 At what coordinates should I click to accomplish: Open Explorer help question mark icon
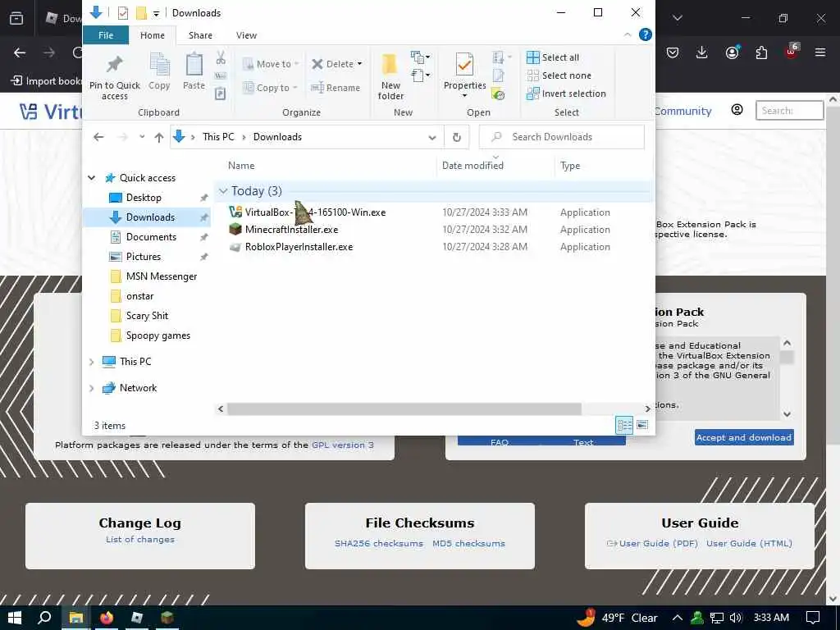[x=646, y=34]
